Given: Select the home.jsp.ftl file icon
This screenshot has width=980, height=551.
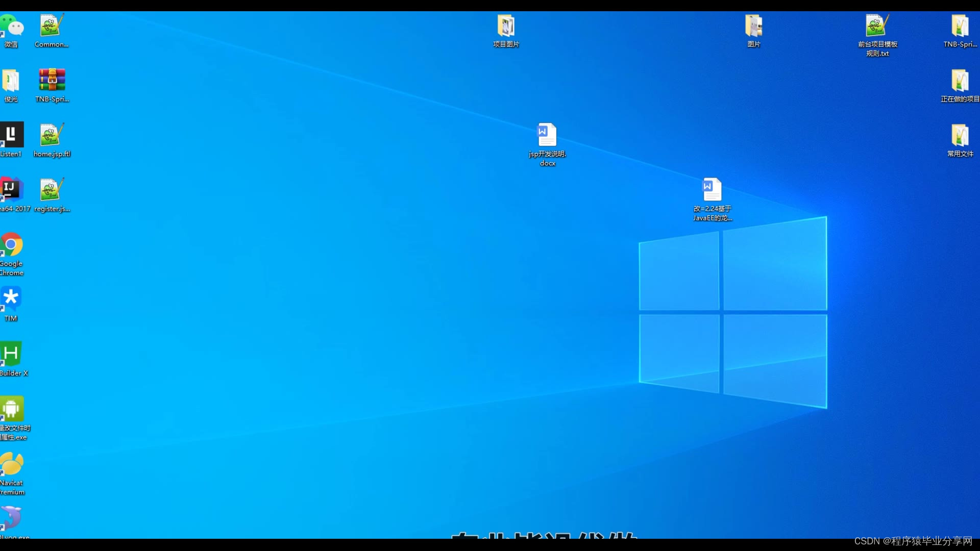Looking at the screenshot, I should (51, 136).
